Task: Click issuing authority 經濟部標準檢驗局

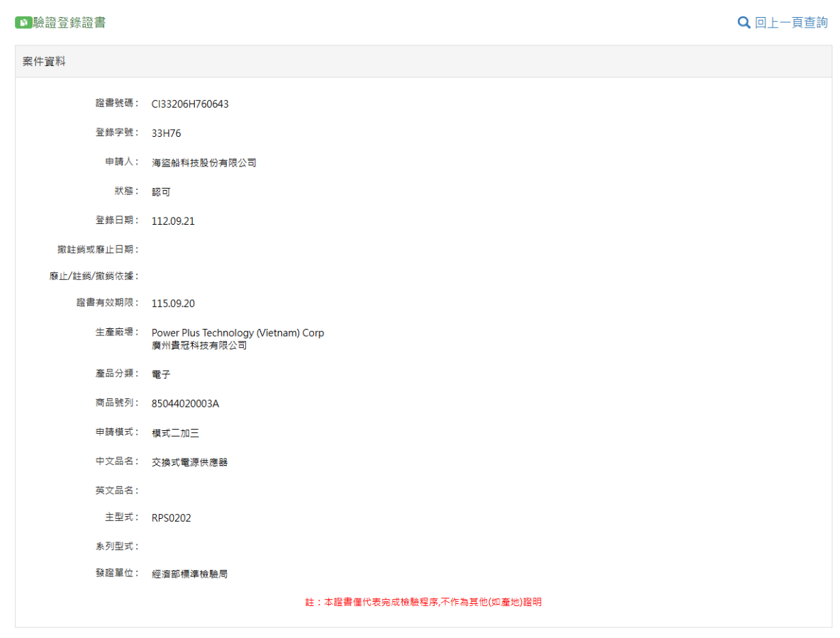Action: pos(189,574)
